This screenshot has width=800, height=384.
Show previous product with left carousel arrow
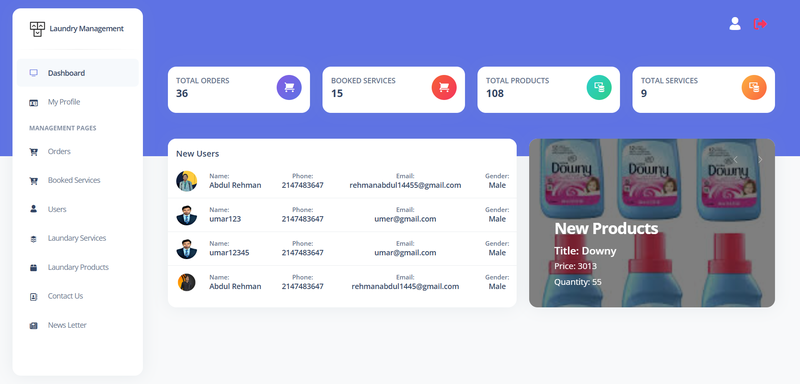[735, 160]
